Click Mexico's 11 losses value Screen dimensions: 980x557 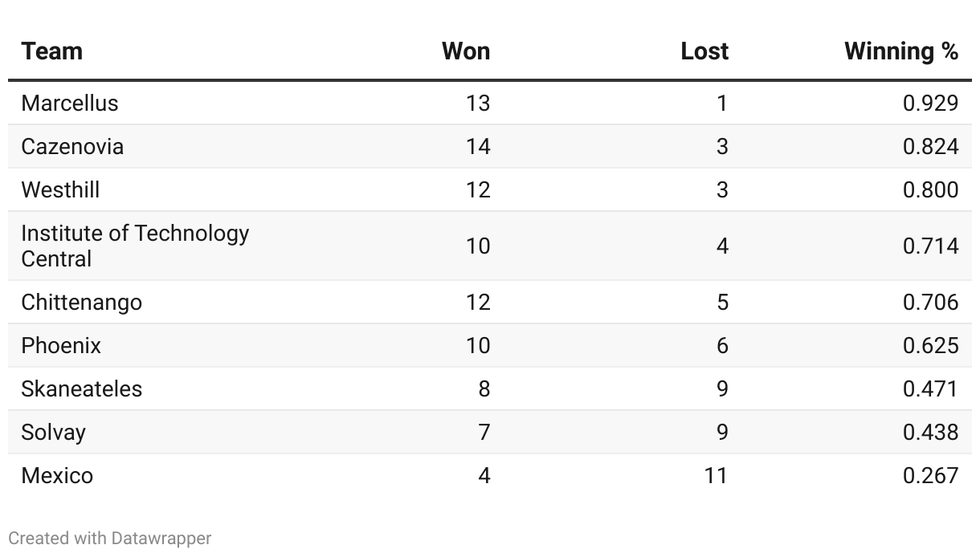715,476
